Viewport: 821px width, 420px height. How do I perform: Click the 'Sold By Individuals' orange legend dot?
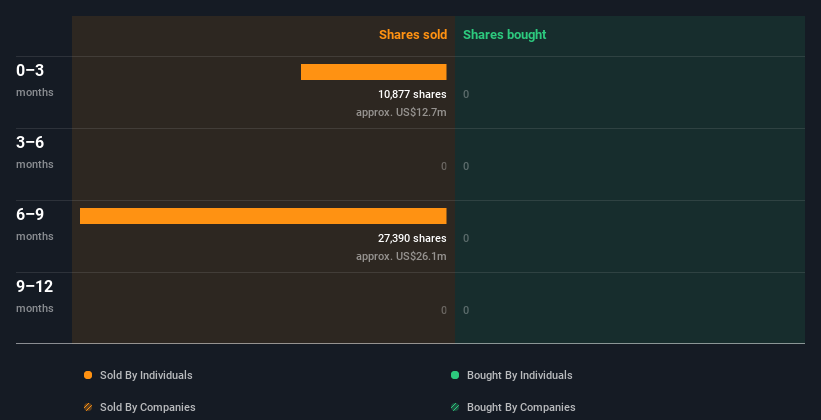88,375
